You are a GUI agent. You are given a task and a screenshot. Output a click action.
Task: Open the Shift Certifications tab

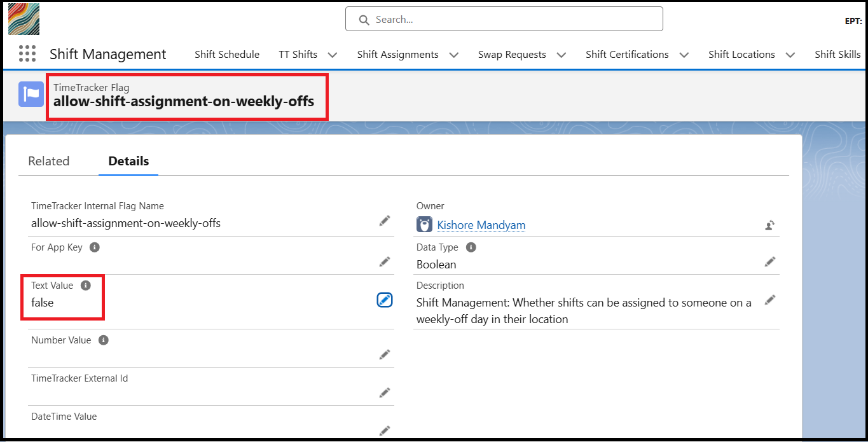(x=627, y=54)
